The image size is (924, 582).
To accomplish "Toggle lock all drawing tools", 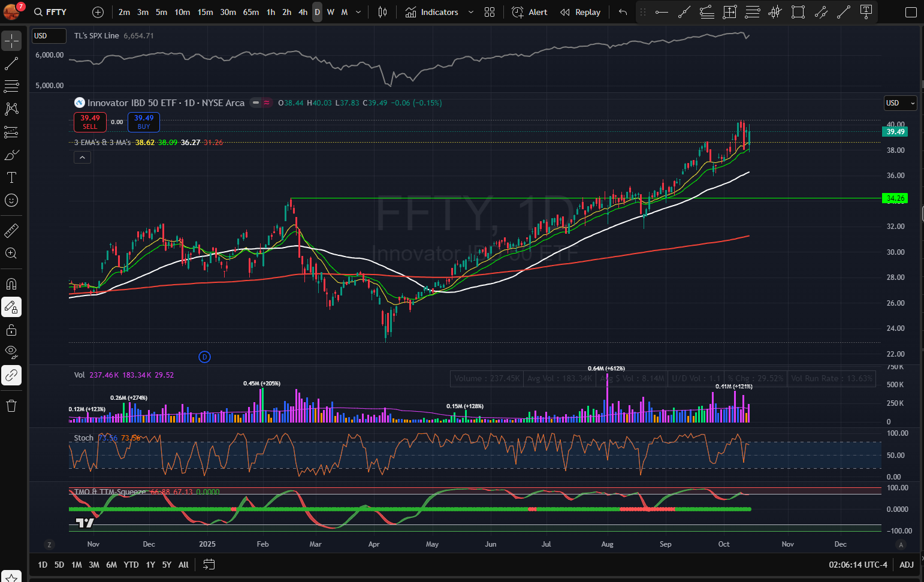I will [x=11, y=330].
